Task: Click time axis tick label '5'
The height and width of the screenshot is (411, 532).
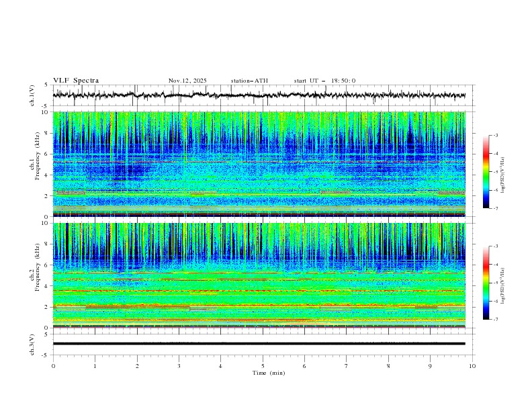Action: (263, 366)
